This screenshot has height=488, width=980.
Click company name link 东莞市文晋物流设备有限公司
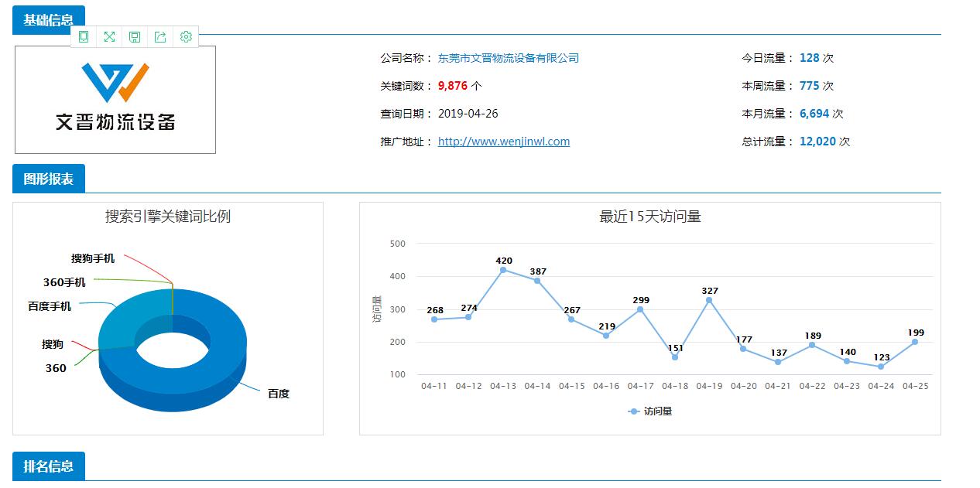(x=509, y=58)
